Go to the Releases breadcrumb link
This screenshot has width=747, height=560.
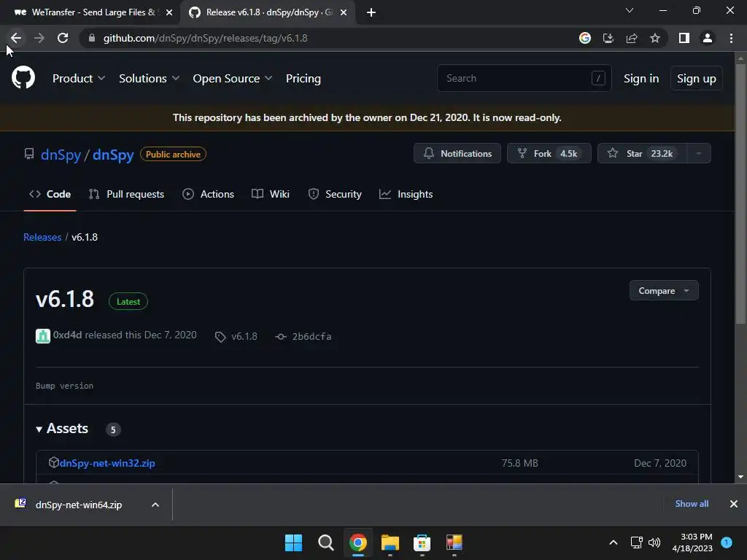(x=42, y=237)
